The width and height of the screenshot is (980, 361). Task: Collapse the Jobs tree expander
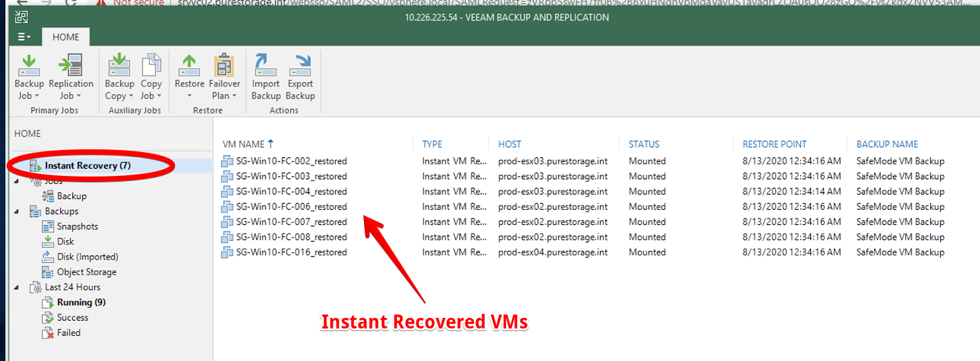[17, 181]
